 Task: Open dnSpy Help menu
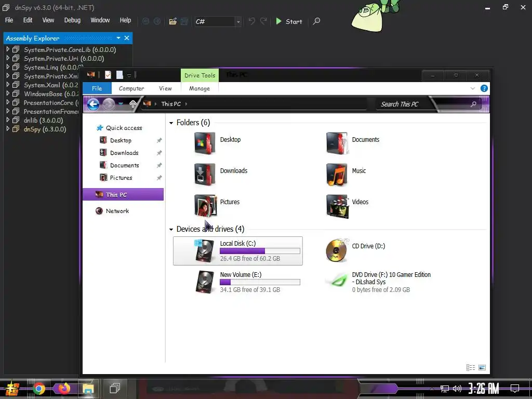point(125,20)
